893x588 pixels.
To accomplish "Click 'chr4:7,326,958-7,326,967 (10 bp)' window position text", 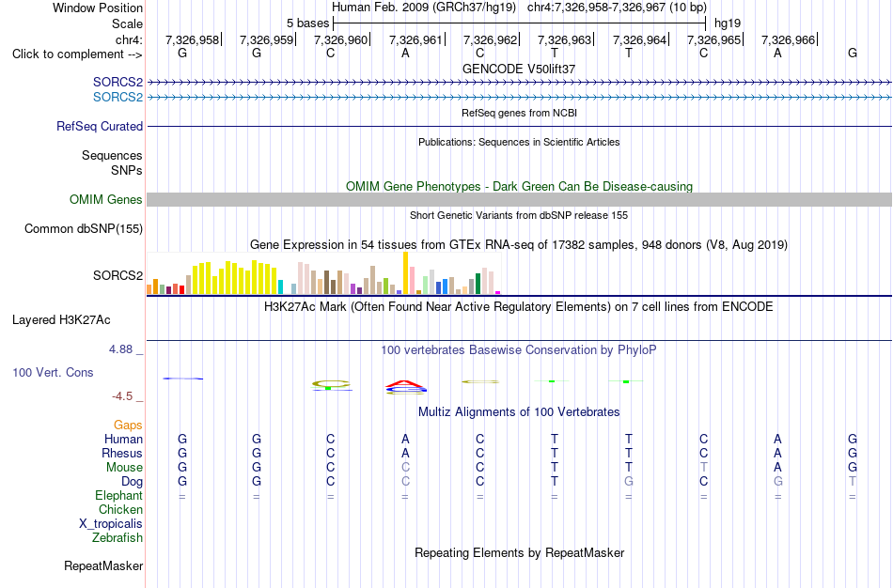I will coord(617,8).
